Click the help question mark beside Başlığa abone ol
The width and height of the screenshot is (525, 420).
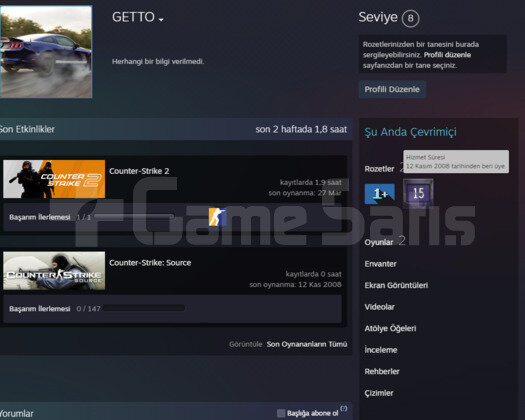(x=344, y=408)
